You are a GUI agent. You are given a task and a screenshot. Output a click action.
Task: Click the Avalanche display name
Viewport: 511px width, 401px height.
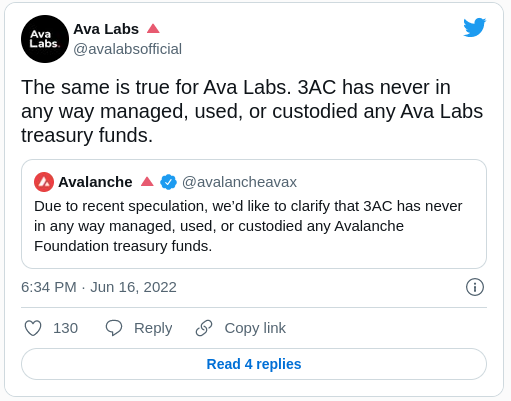coord(95,182)
